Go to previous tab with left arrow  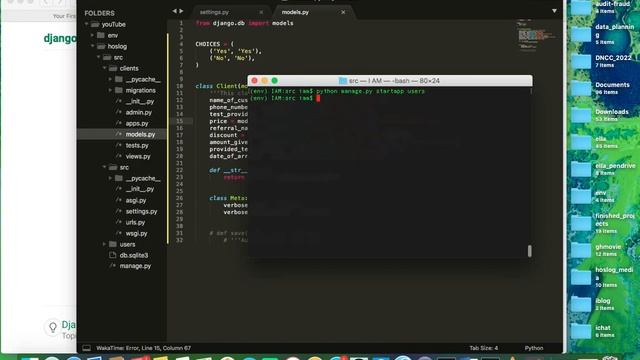pyautogui.click(x=175, y=11)
